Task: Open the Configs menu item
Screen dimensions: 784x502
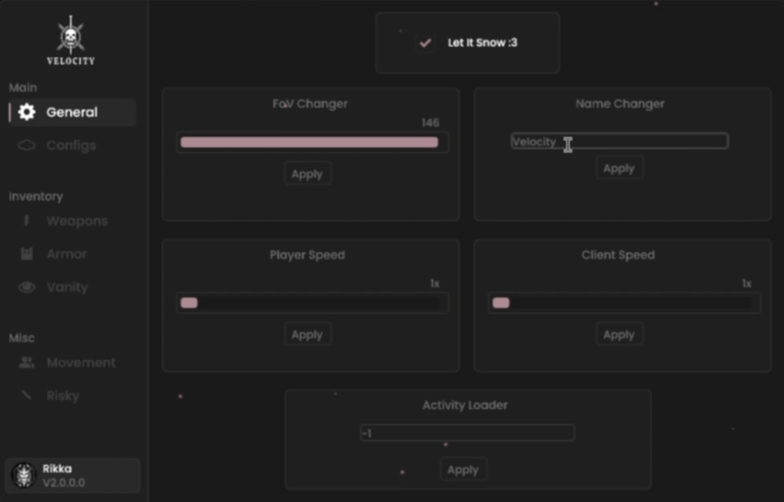Action: (72, 146)
